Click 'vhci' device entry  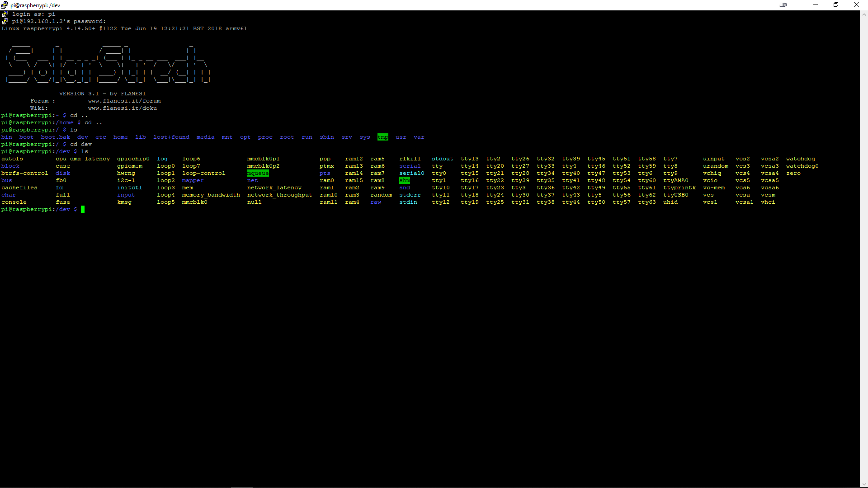coord(768,202)
